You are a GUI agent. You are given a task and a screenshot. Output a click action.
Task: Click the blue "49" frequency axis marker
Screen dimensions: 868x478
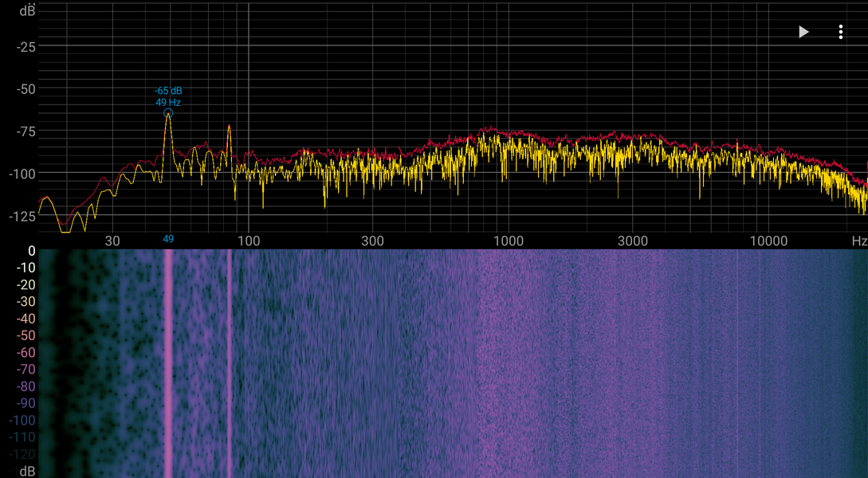tap(168, 239)
